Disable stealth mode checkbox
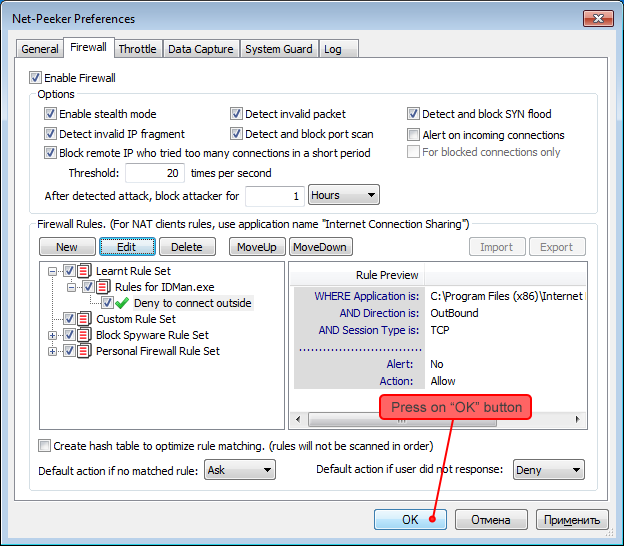Image resolution: width=624 pixels, height=546 pixels. point(51,114)
